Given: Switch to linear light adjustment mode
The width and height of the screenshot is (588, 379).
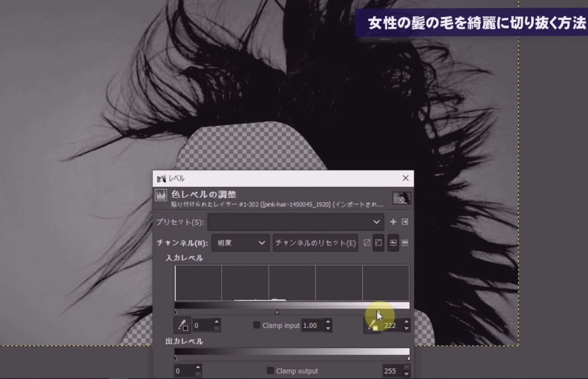Looking at the screenshot, I should pos(367,243).
